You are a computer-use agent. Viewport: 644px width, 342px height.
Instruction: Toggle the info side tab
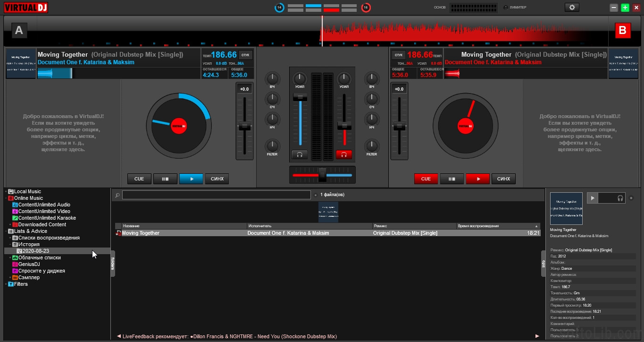543,263
